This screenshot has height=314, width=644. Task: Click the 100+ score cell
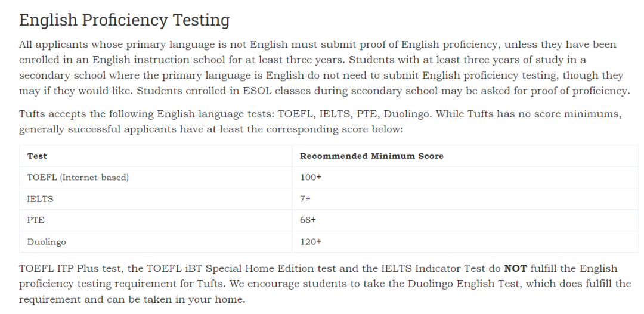[x=465, y=178]
